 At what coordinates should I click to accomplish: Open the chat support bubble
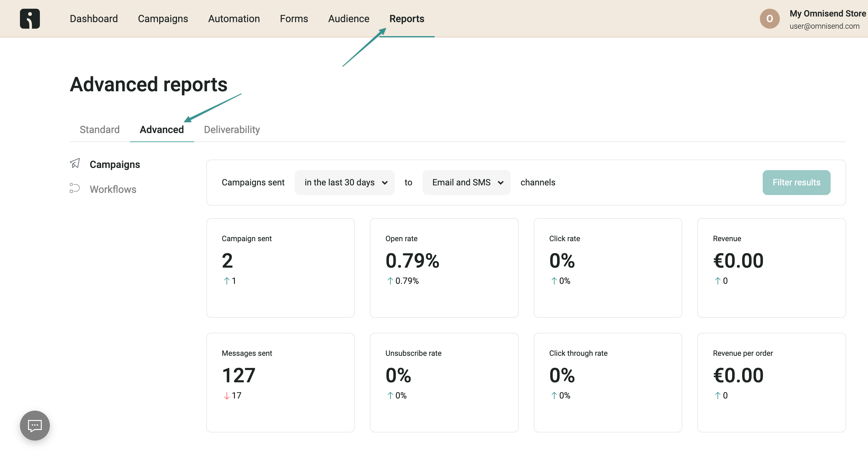(34, 425)
